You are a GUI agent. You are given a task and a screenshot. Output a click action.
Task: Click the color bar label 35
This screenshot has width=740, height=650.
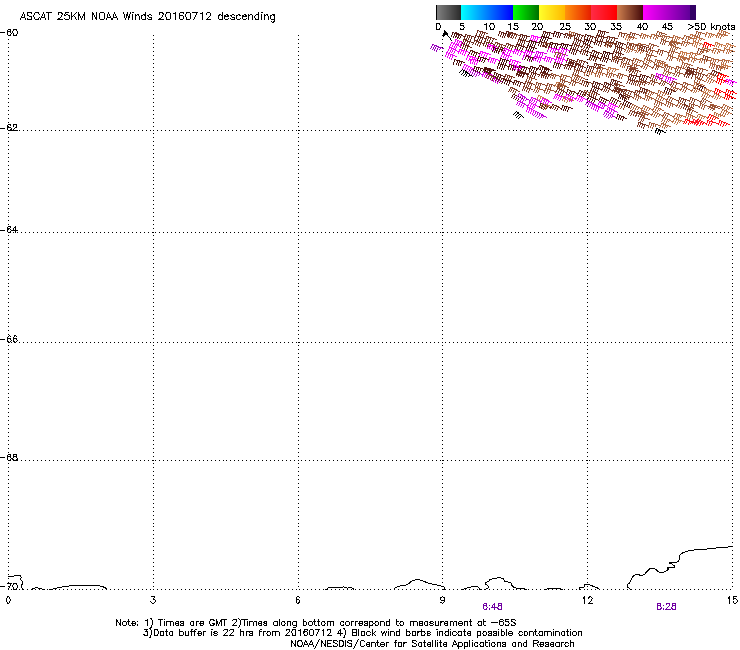coord(616,26)
